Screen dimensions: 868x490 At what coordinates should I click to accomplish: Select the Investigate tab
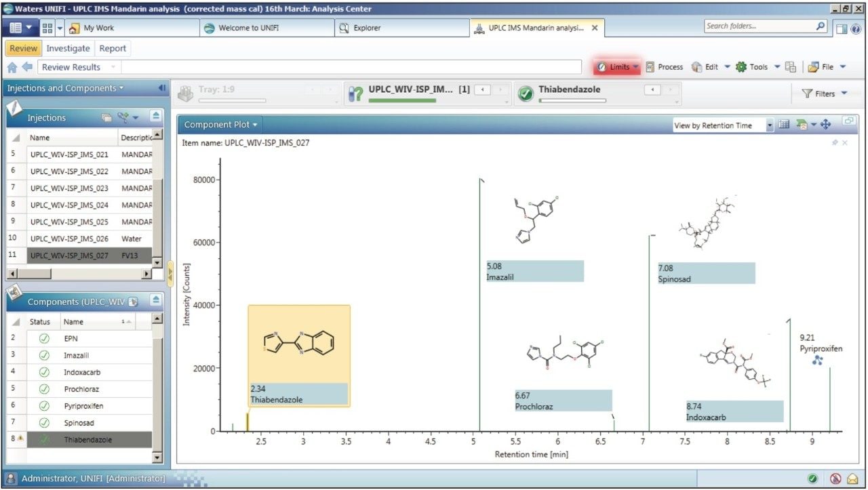[x=68, y=48]
